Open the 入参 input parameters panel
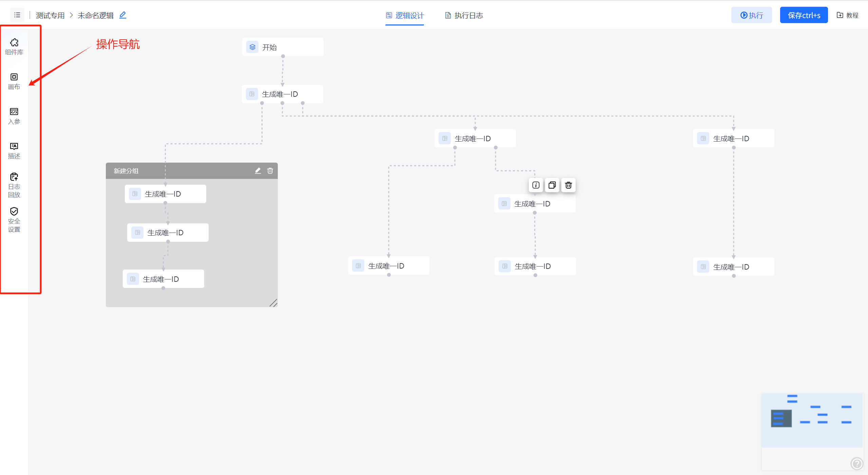This screenshot has width=868, height=475. pos(14,116)
